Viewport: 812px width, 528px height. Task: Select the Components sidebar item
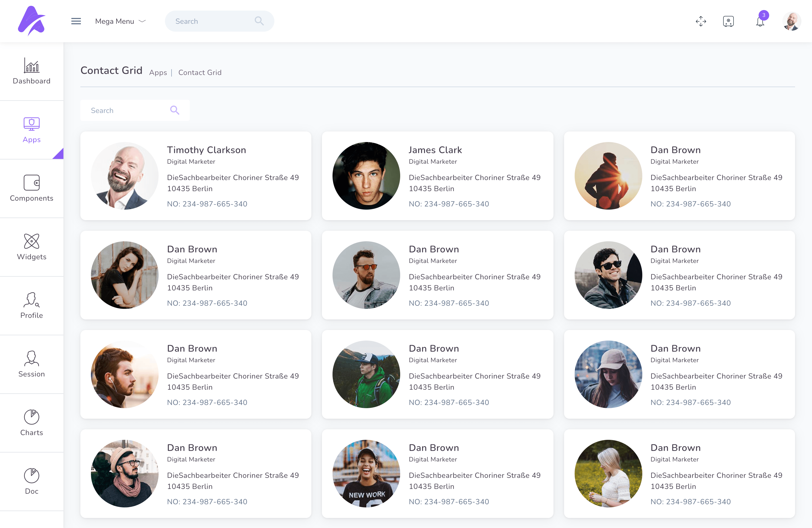coord(31,188)
